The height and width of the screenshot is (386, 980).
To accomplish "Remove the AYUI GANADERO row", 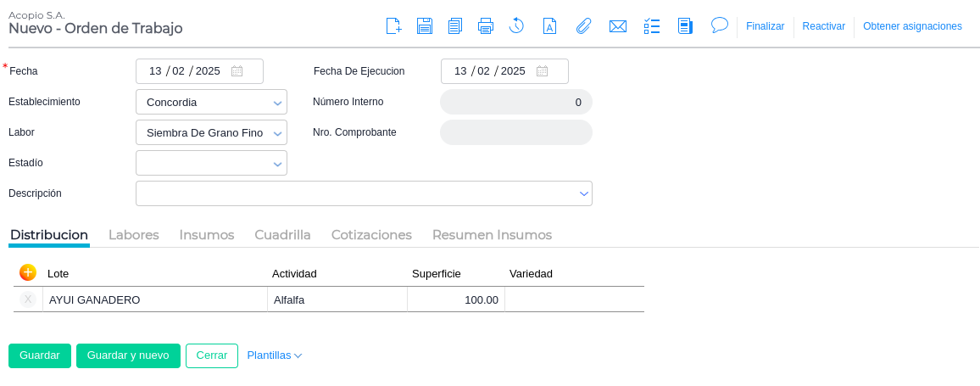I will click(28, 299).
